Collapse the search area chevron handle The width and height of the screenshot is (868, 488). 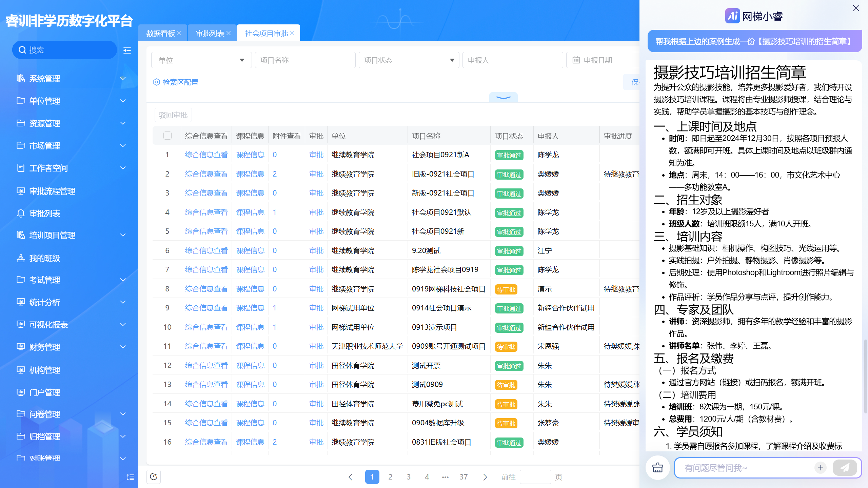[503, 98]
